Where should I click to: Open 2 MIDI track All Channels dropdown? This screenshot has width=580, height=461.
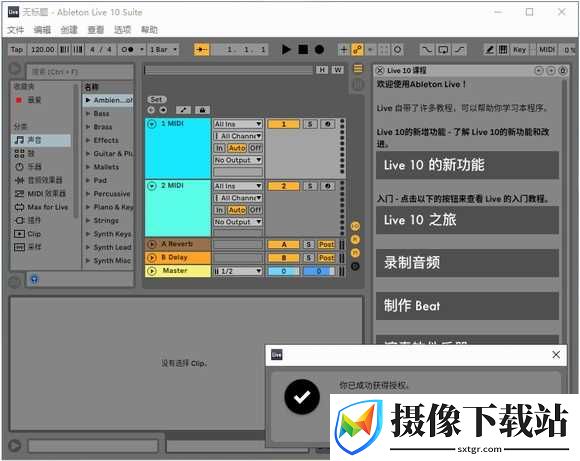pos(238,198)
